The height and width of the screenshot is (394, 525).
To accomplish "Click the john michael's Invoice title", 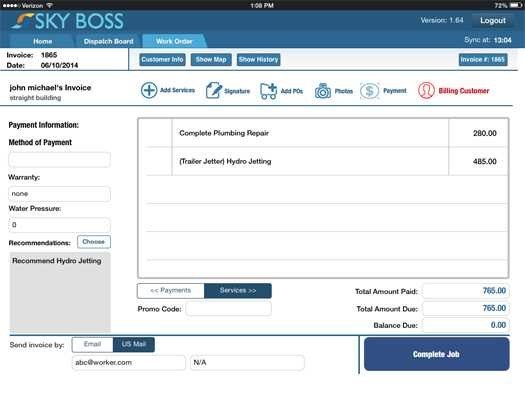I will click(x=50, y=88).
